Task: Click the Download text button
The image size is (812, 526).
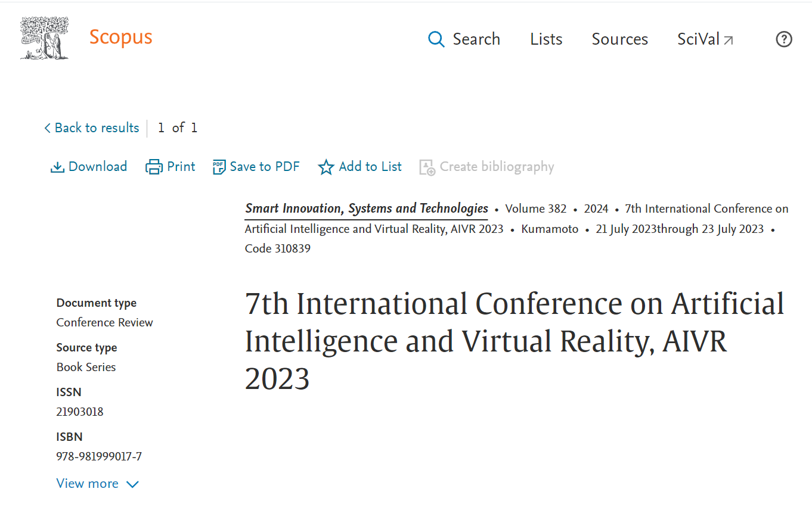Action: [98, 167]
